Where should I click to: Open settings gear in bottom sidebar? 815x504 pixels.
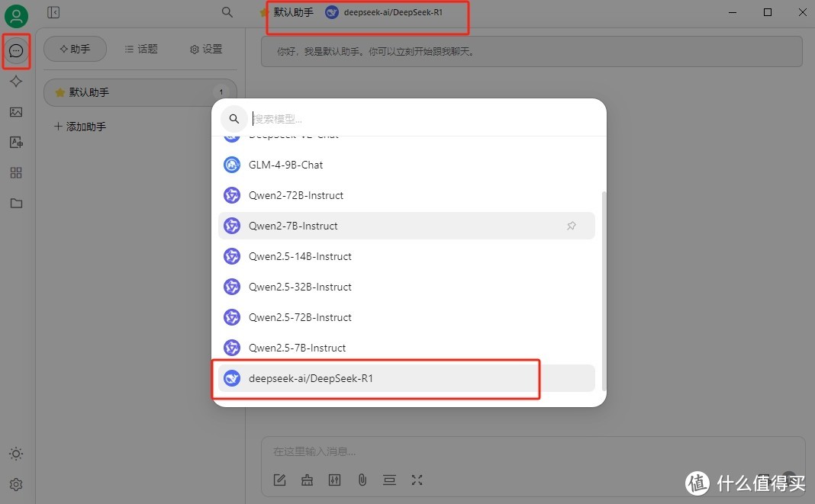click(16, 484)
